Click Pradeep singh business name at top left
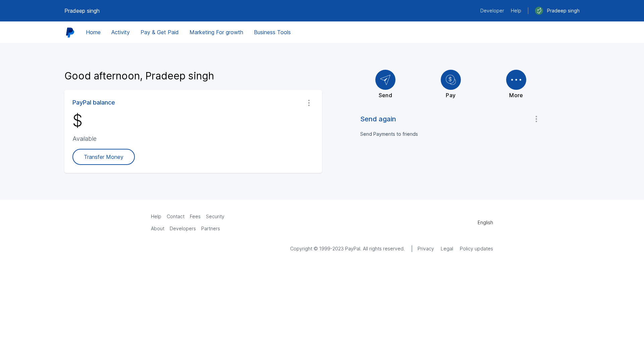 82,11
